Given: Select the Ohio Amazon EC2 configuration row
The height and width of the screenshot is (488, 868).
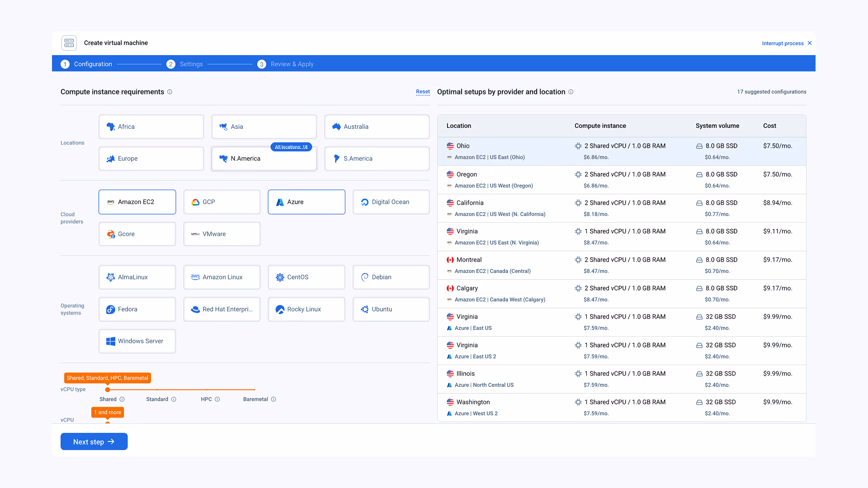Looking at the screenshot, I should click(621, 151).
